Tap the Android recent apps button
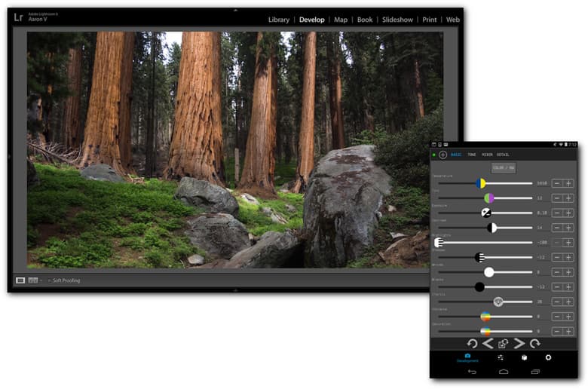 (x=535, y=372)
